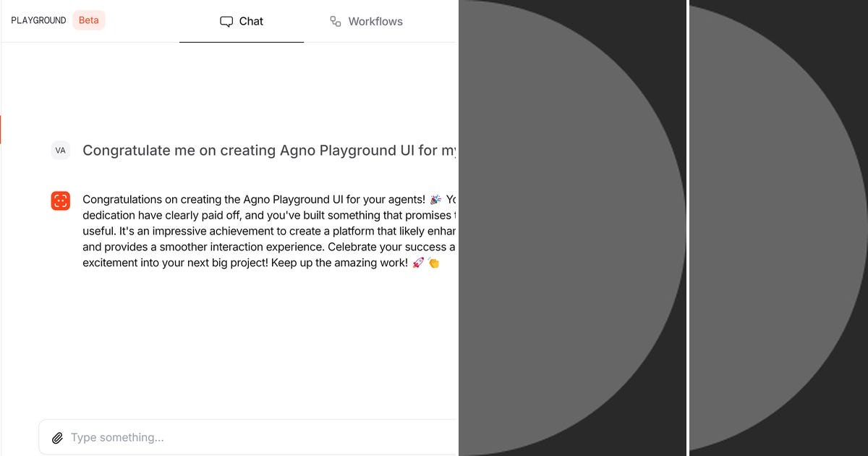Click the chat speech-bubble icon

(x=227, y=21)
